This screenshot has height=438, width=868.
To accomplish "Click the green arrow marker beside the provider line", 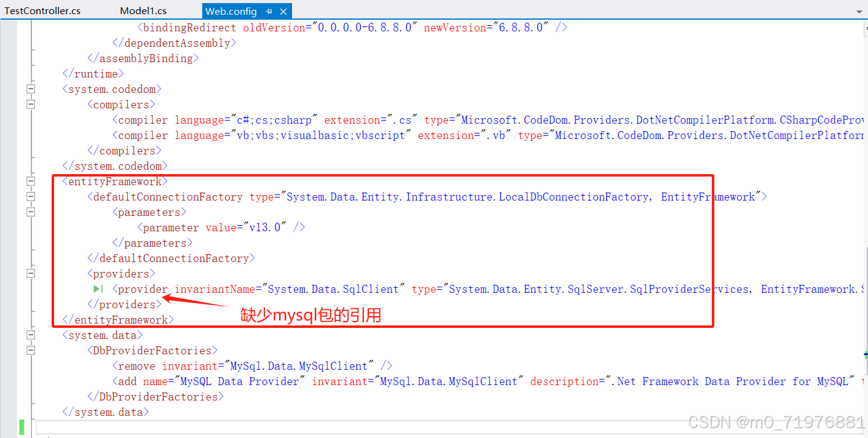I will click(x=97, y=289).
